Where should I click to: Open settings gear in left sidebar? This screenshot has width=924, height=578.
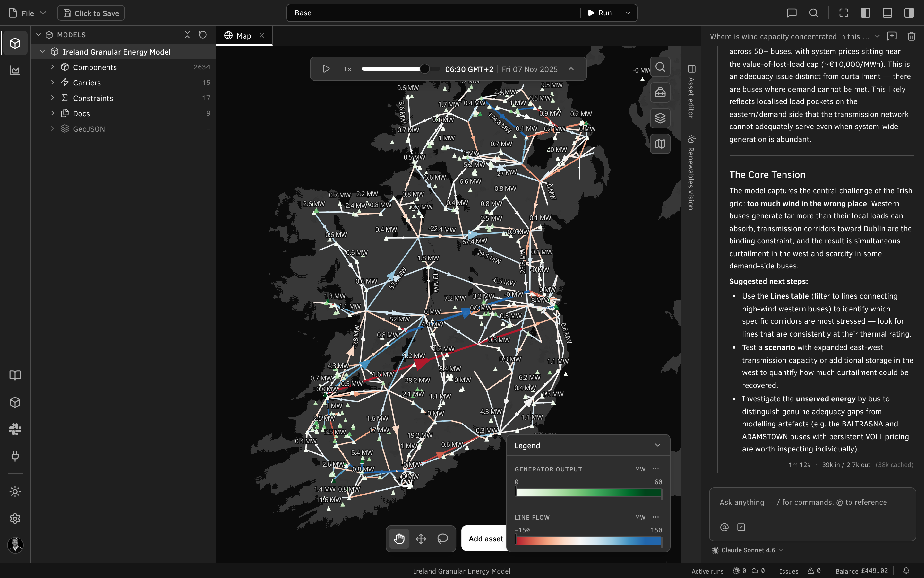pos(15,518)
